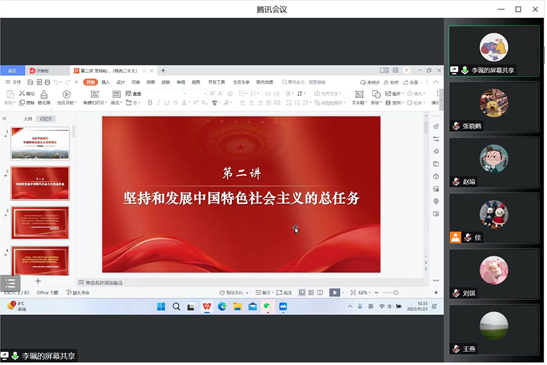Toggle italic formatting
The height and width of the screenshot is (365, 547).
tap(158, 103)
